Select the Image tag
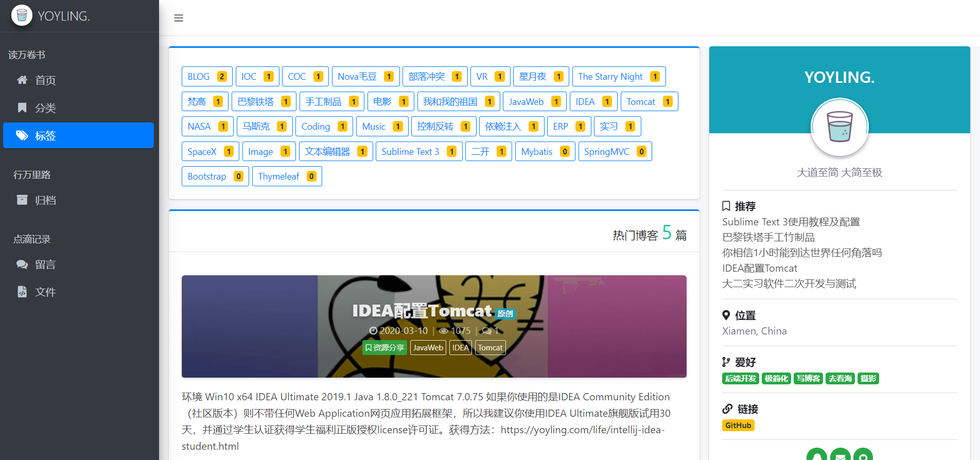The height and width of the screenshot is (460, 980). pos(269,152)
